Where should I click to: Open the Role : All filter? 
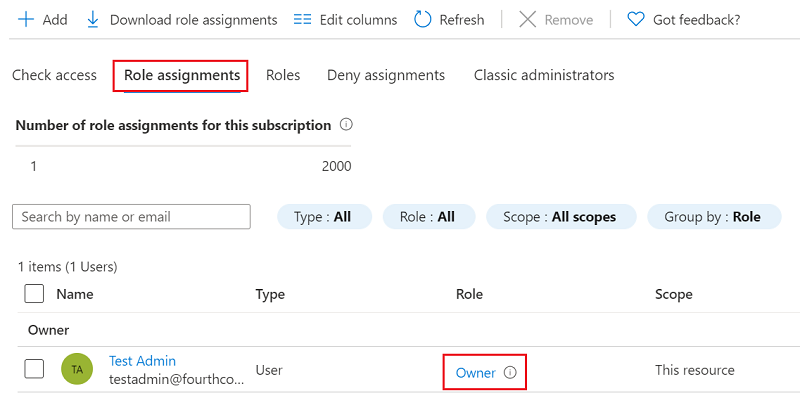point(429,217)
